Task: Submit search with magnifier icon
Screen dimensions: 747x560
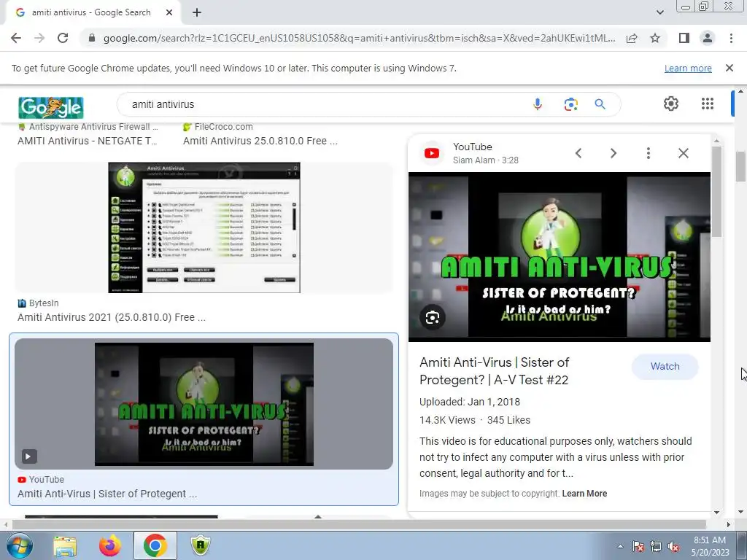Action: pos(600,104)
